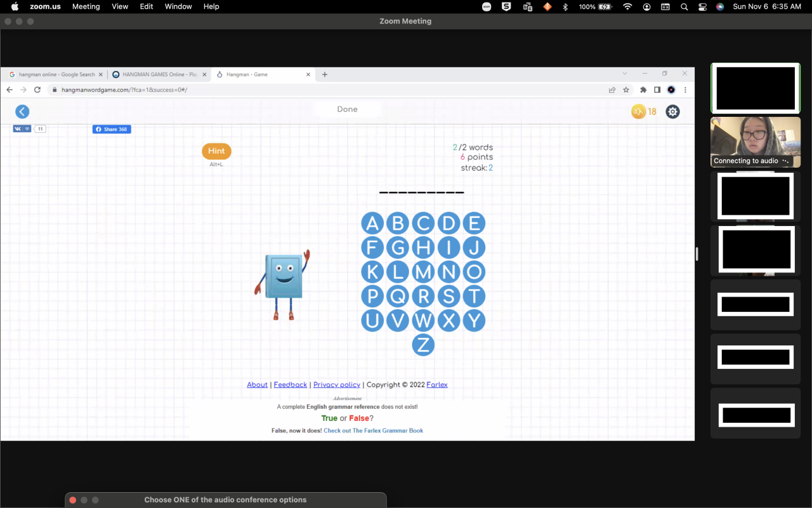The width and height of the screenshot is (812, 508).
Task: Open the Privacy policy link
Action: (x=336, y=385)
